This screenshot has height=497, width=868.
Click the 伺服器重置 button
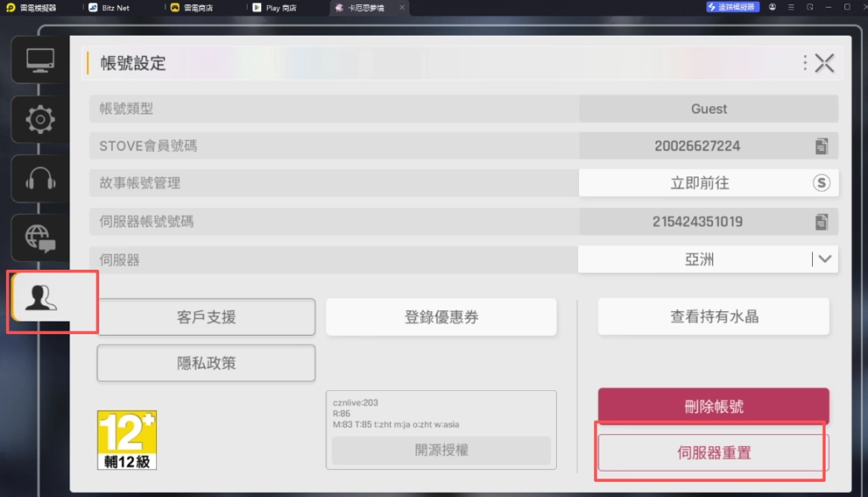(x=713, y=453)
